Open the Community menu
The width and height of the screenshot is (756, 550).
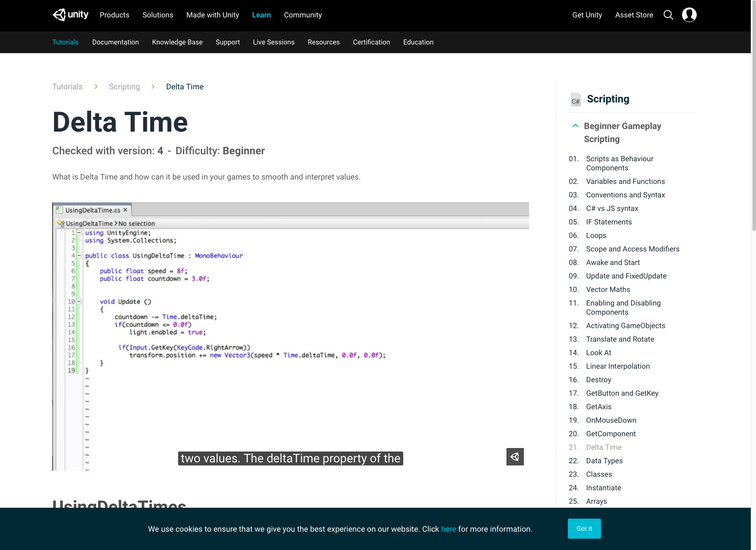(x=303, y=15)
